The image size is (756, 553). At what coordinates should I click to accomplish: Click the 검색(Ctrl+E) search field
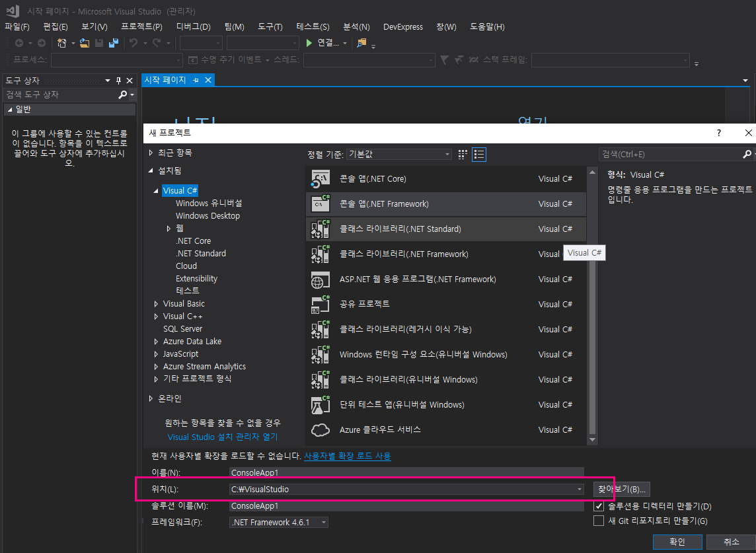click(670, 155)
